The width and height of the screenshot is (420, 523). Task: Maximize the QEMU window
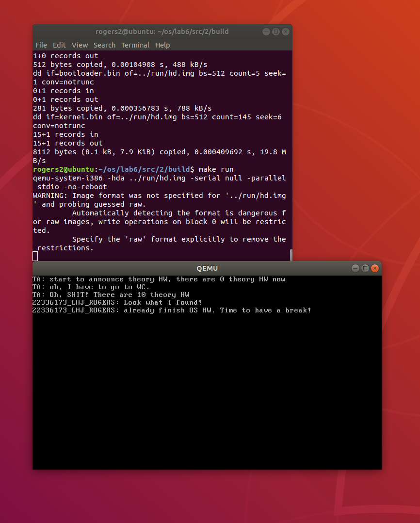365,268
